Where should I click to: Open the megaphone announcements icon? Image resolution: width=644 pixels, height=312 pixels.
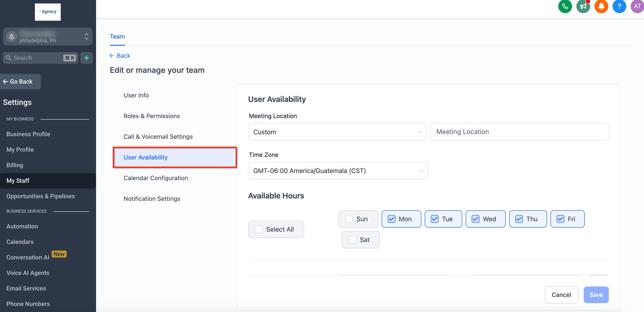(583, 6)
